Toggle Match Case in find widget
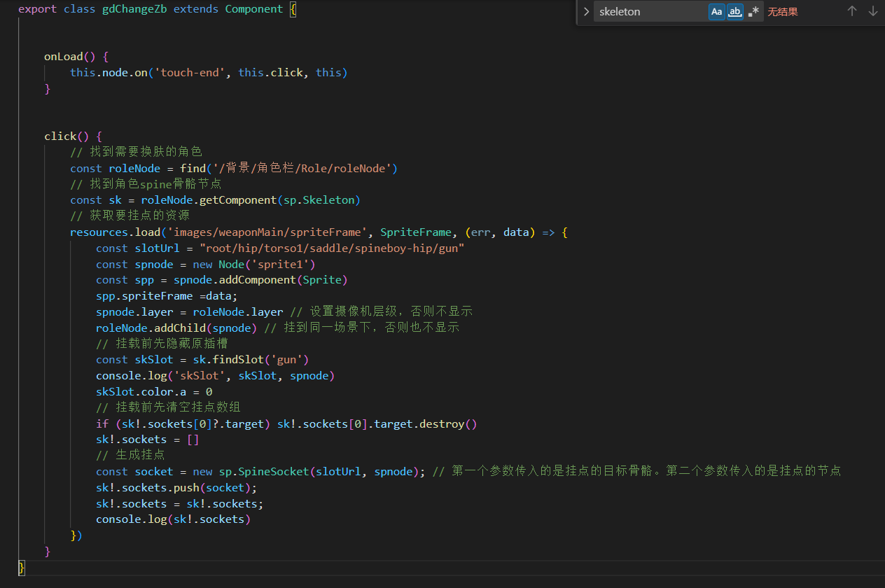885x588 pixels. (716, 11)
